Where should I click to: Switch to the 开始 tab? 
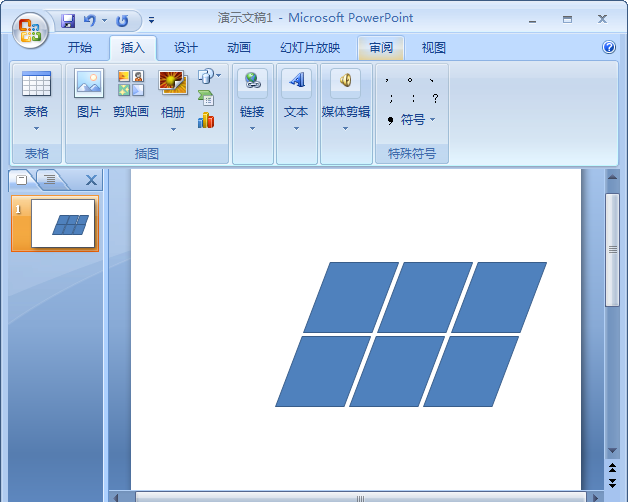coord(80,48)
